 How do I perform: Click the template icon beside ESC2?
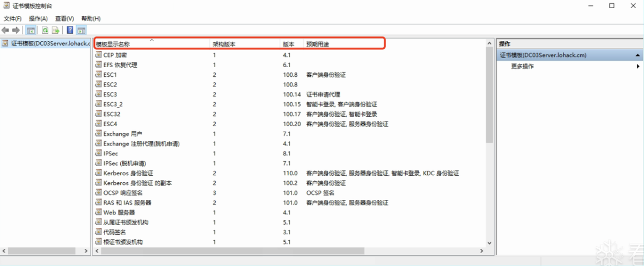point(98,84)
